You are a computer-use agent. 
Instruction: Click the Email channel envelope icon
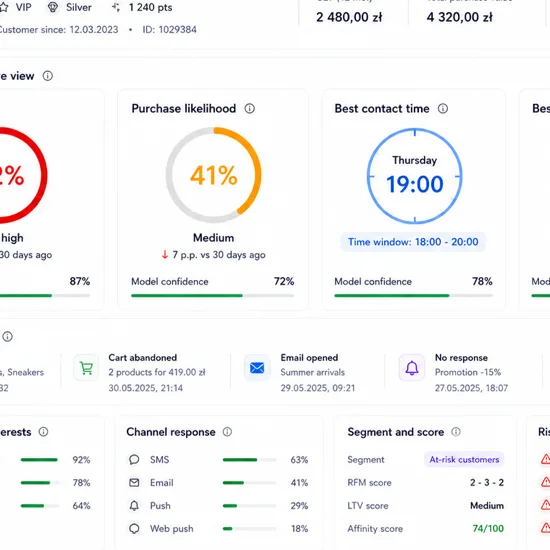point(134,483)
